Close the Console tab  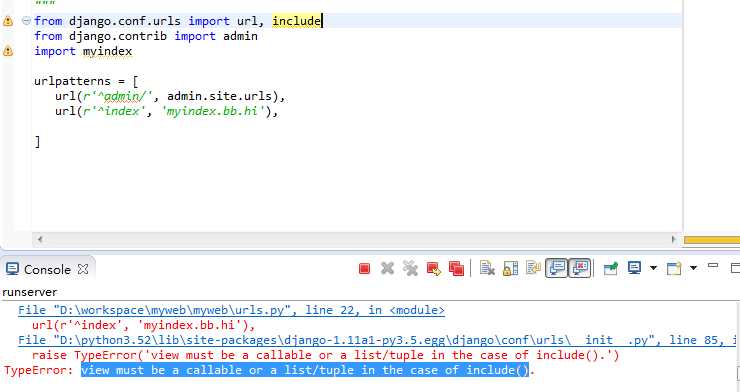point(83,269)
